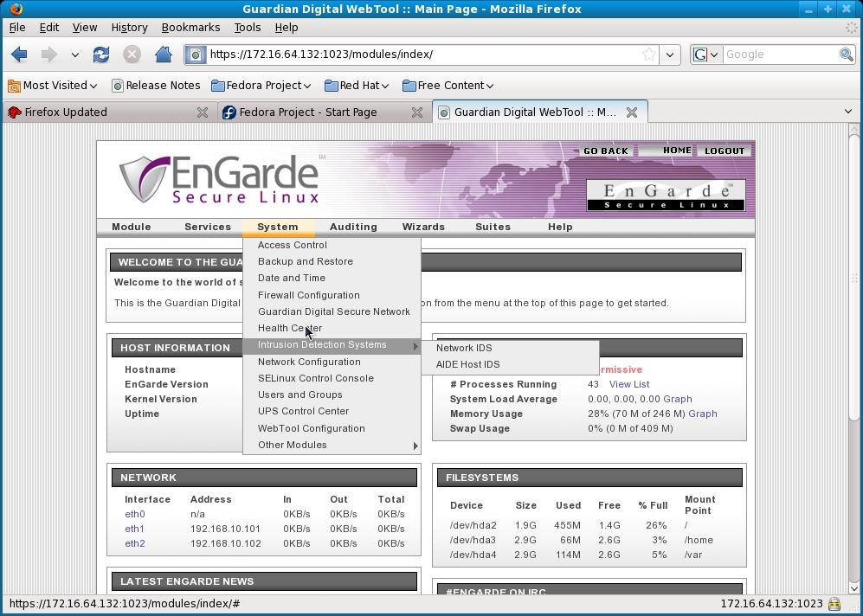Screen dimensions: 863x616
Task: Open the Auditing menu
Action: coord(353,227)
